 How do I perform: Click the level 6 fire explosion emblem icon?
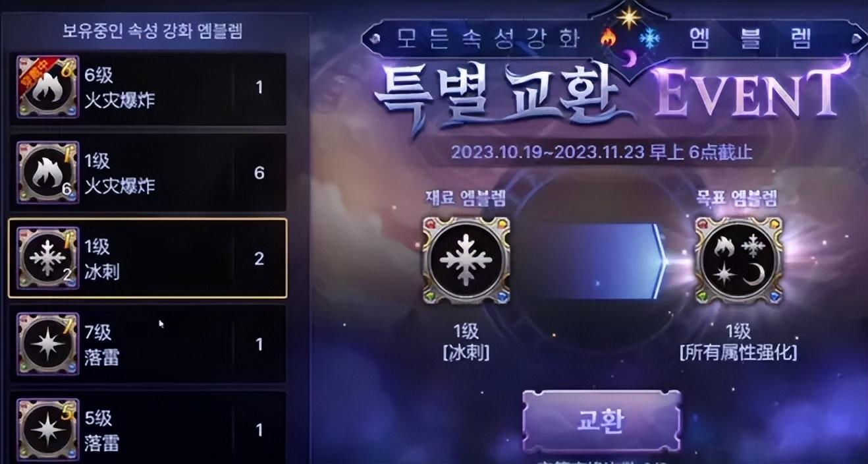pos(47,87)
